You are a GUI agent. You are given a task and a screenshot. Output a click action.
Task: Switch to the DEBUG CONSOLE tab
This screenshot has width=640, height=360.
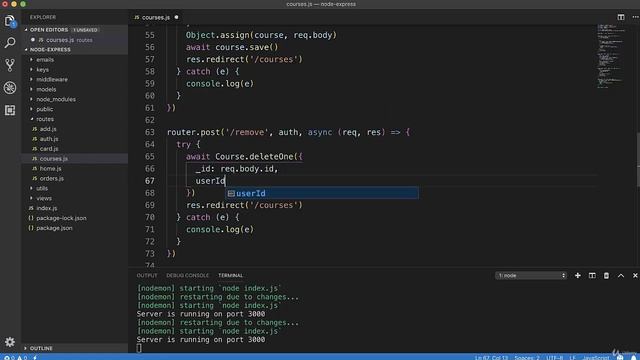[x=187, y=276]
